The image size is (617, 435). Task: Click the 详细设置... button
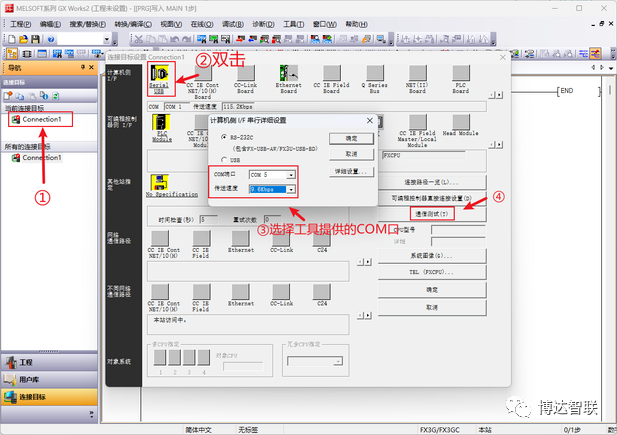click(x=351, y=171)
